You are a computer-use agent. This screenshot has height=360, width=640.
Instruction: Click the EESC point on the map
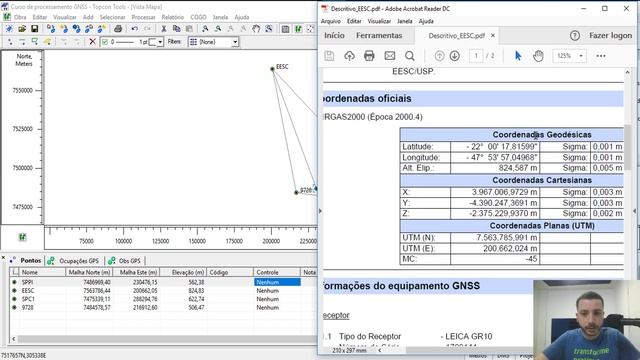(x=272, y=69)
